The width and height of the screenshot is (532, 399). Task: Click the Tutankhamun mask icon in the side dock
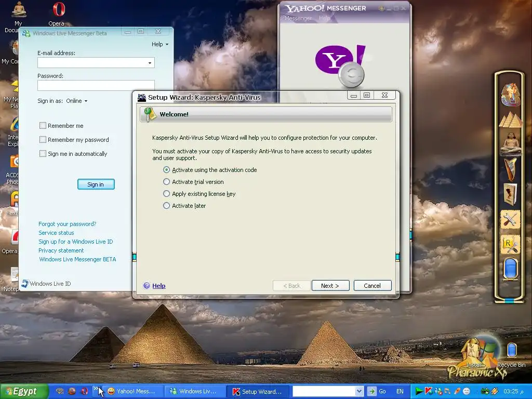tap(510, 95)
